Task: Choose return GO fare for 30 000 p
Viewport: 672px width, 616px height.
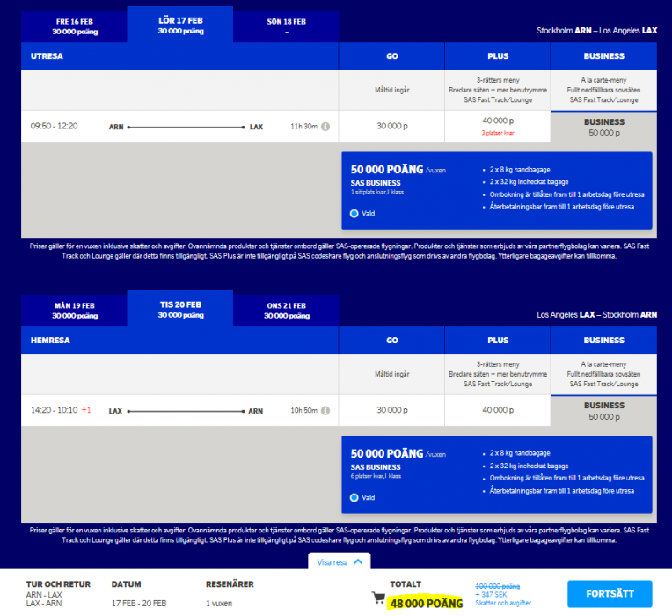Action: (391, 411)
